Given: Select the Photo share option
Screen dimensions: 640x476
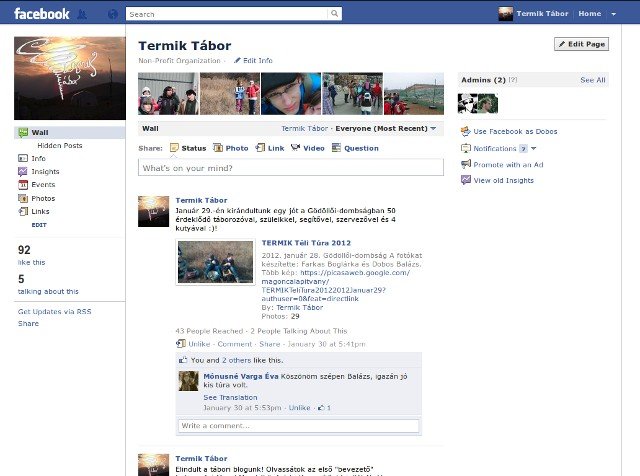Looking at the screenshot, I should tap(231, 148).
